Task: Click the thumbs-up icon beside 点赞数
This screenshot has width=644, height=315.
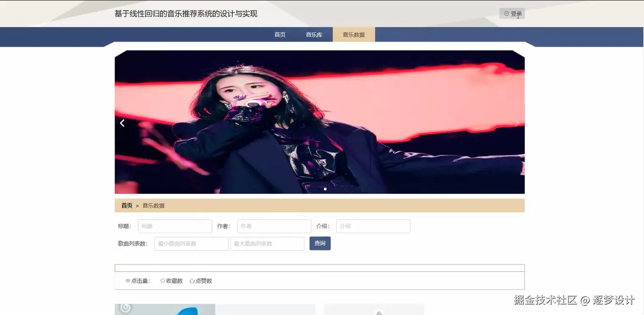Action: click(192, 280)
